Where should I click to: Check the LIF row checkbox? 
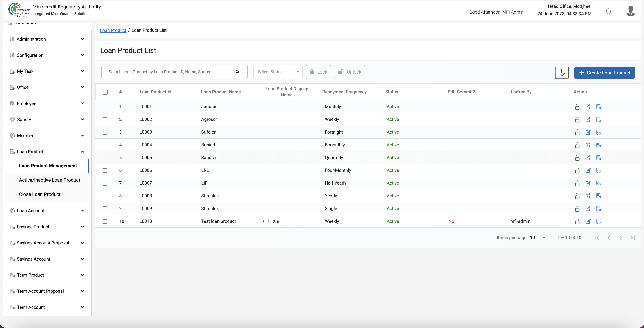coord(105,183)
